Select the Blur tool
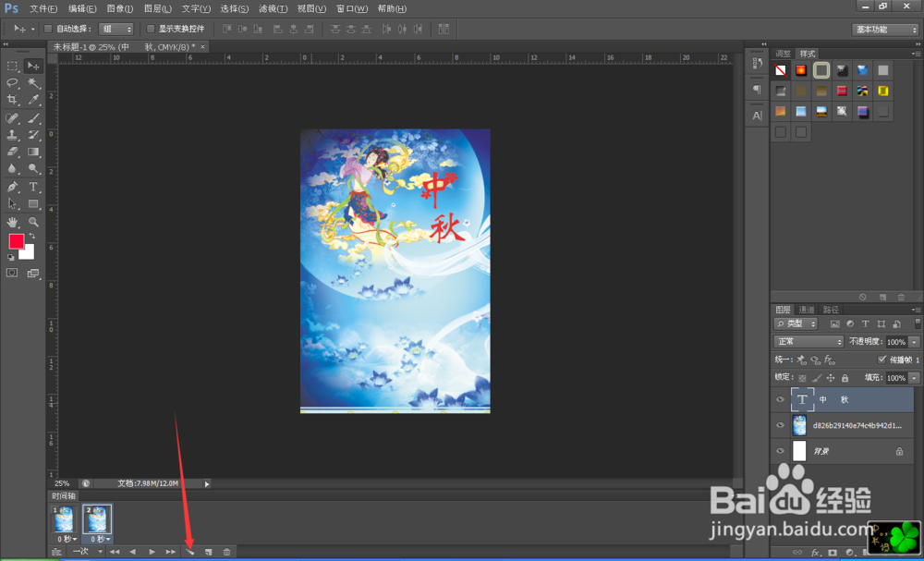The image size is (924, 561). coord(12,168)
